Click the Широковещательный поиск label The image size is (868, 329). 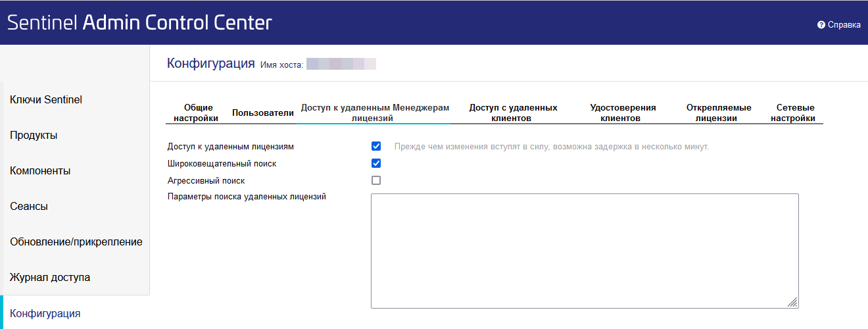pyautogui.click(x=222, y=163)
